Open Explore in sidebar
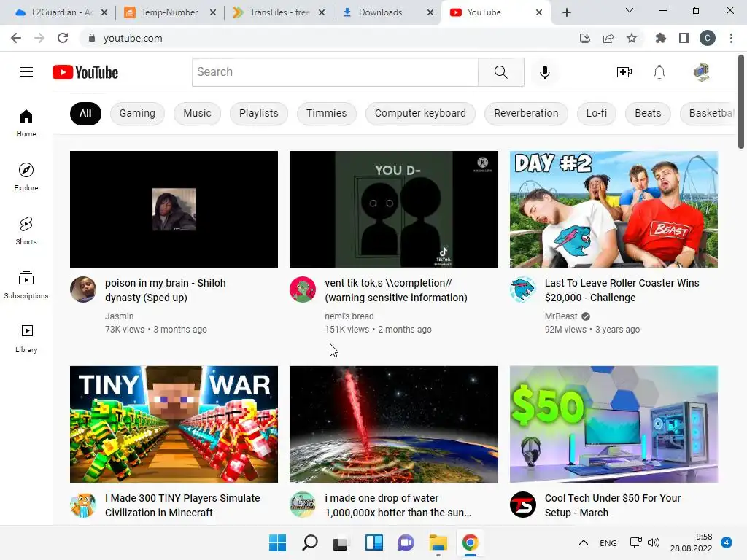Screen dimensions: 747x560 (x=26, y=176)
